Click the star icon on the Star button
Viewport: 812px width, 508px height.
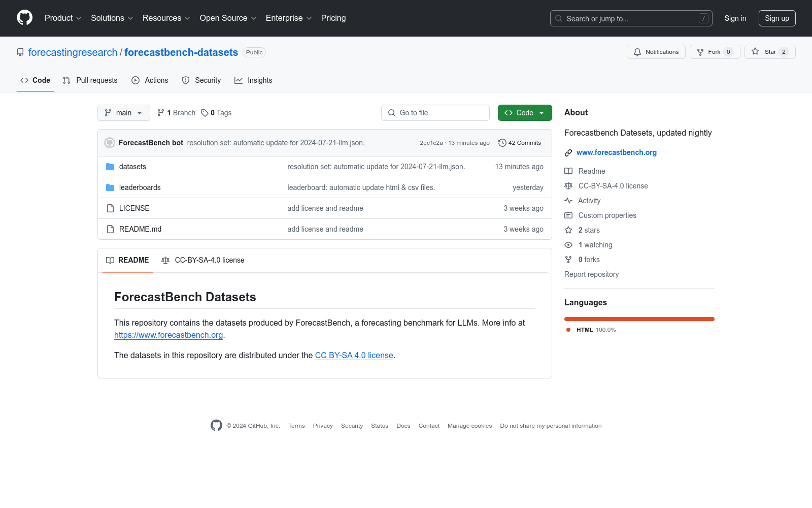click(x=755, y=52)
